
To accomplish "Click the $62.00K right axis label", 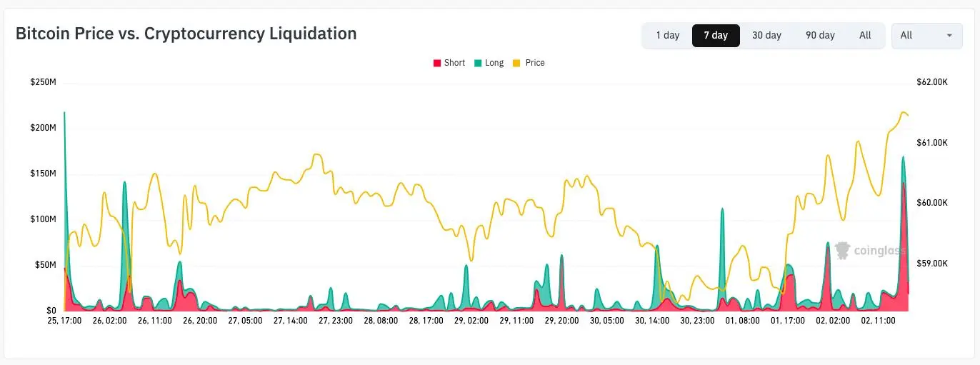I will pyautogui.click(x=932, y=82).
